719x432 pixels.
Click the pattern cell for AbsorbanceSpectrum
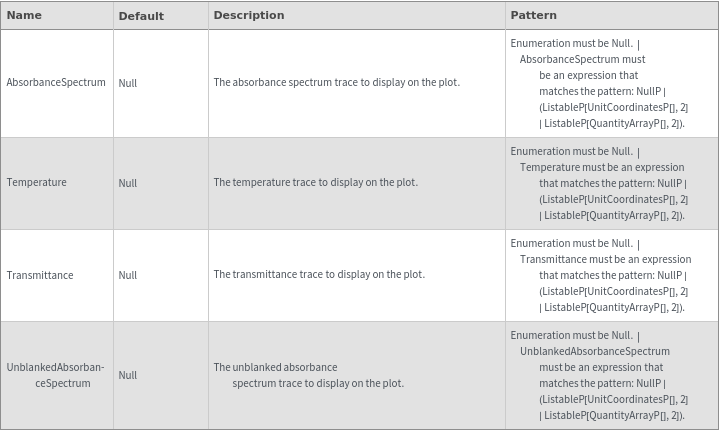pos(600,83)
